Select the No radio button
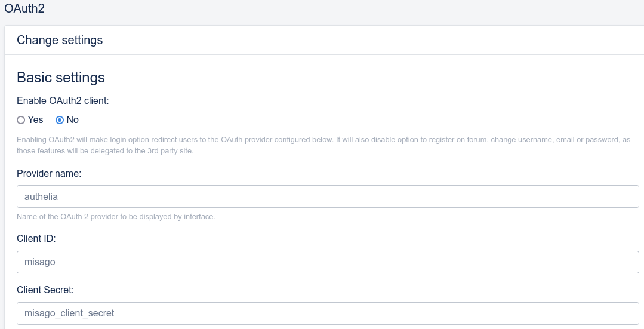This screenshot has height=329, width=644. point(60,120)
